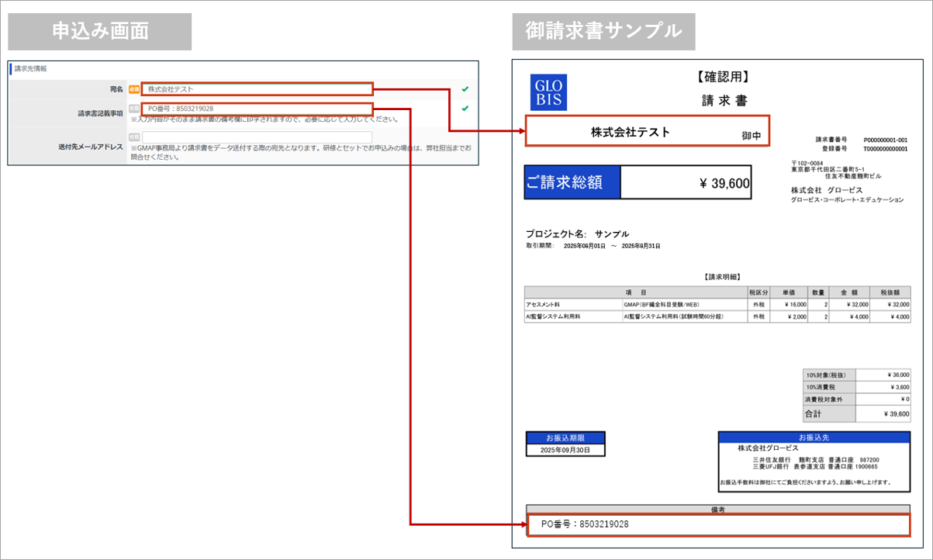Click the 2025年09月30日 due date
933x560 pixels.
[x=565, y=450]
